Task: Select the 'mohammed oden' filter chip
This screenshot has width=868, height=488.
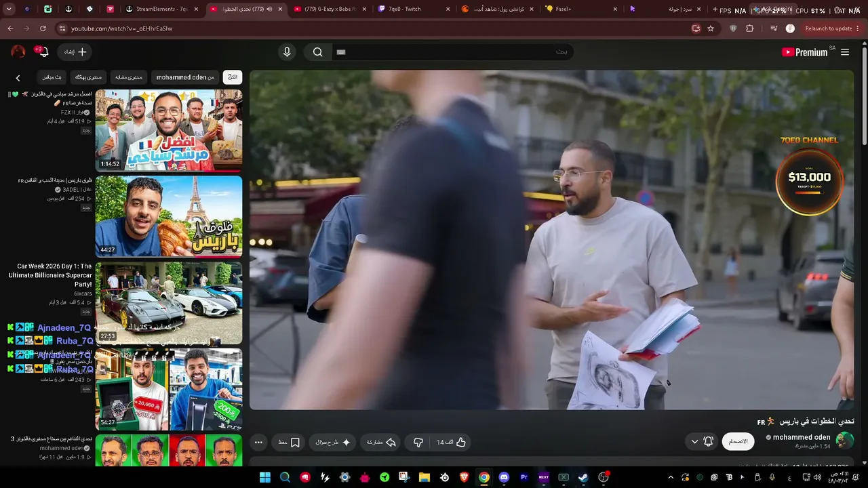Action: tap(185, 77)
